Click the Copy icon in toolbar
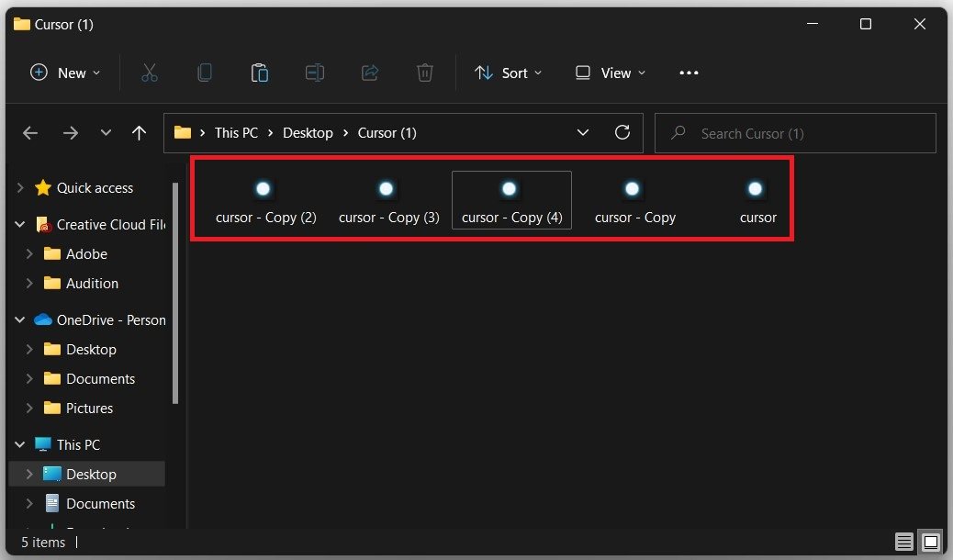 [205, 73]
